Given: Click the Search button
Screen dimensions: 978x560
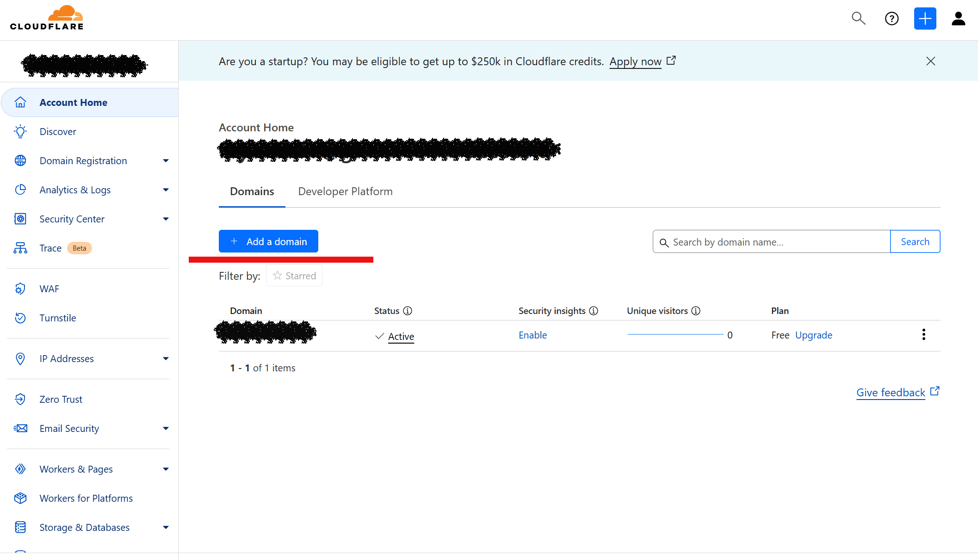Looking at the screenshot, I should 915,241.
